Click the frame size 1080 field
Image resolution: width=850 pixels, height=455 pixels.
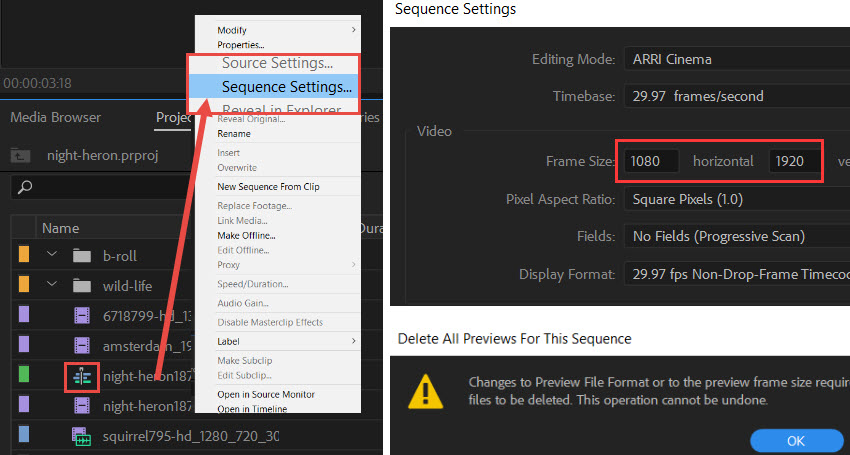coord(651,162)
